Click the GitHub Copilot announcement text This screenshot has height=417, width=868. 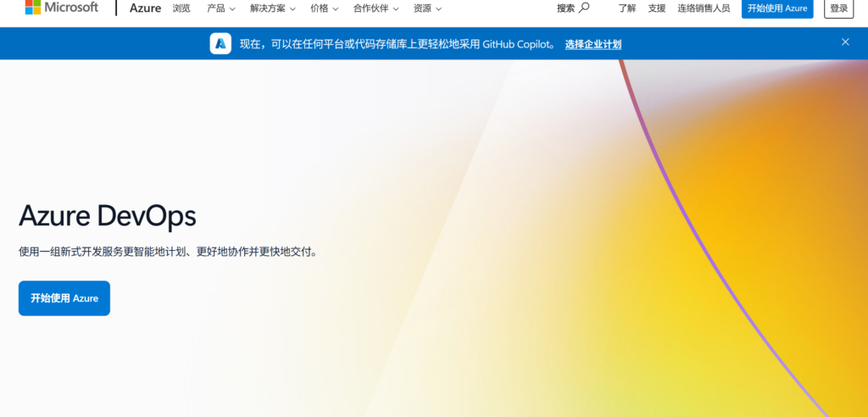[398, 44]
